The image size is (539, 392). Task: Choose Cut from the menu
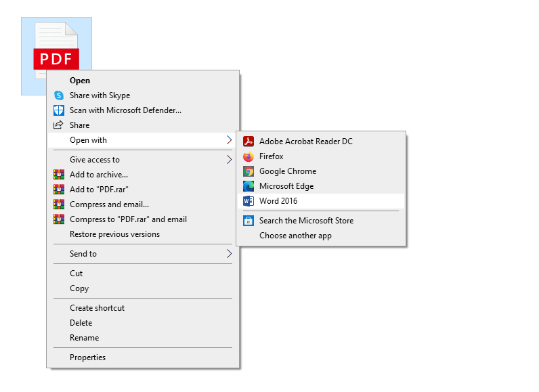pos(142,274)
